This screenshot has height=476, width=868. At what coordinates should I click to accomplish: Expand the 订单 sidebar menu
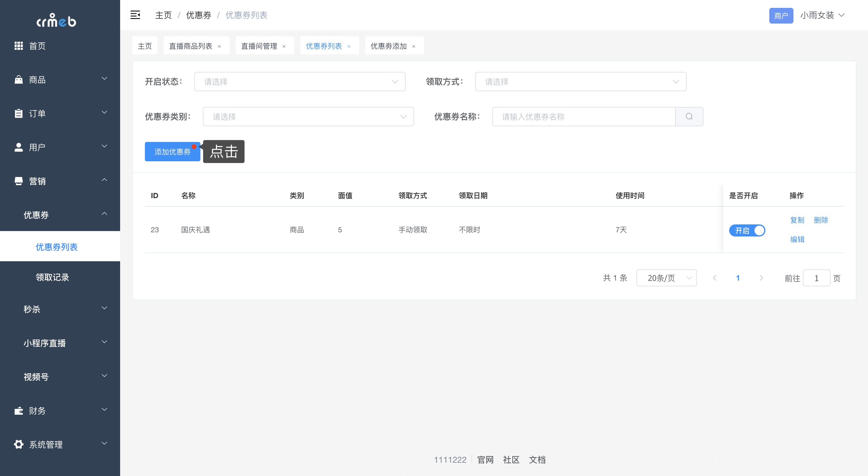[60, 113]
